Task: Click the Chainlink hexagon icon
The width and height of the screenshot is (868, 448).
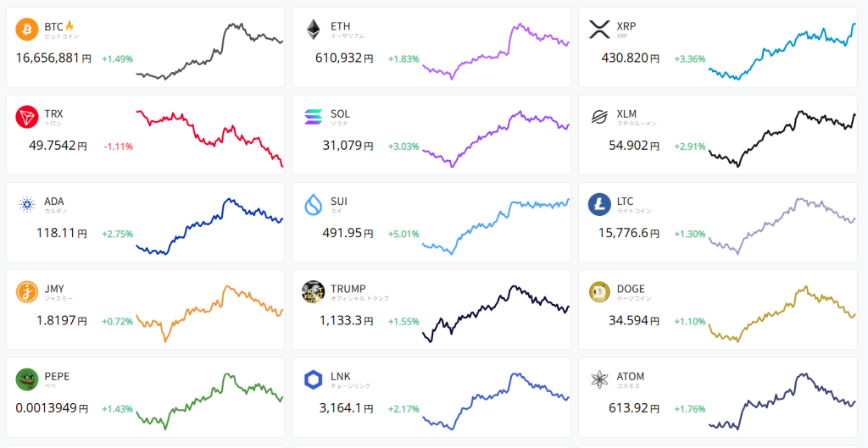Action: [314, 379]
